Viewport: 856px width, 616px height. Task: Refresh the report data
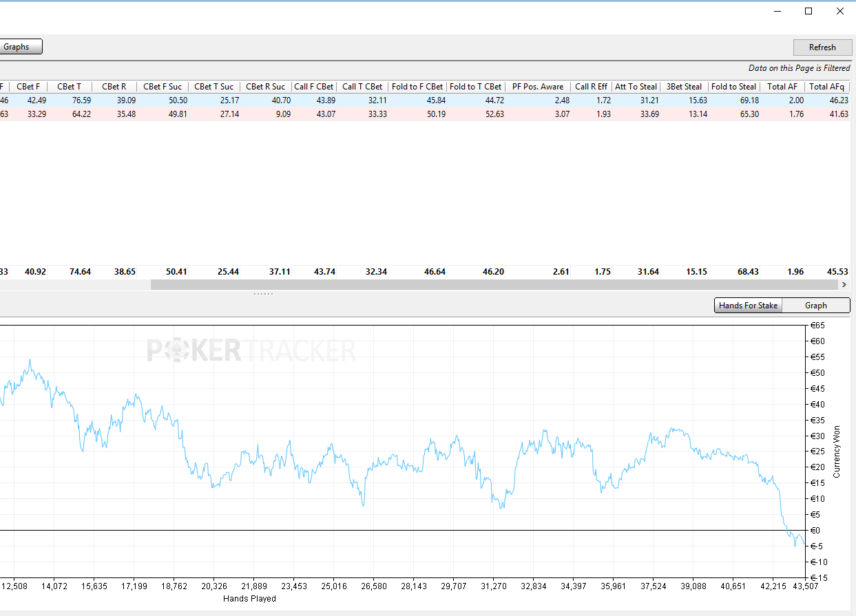822,47
